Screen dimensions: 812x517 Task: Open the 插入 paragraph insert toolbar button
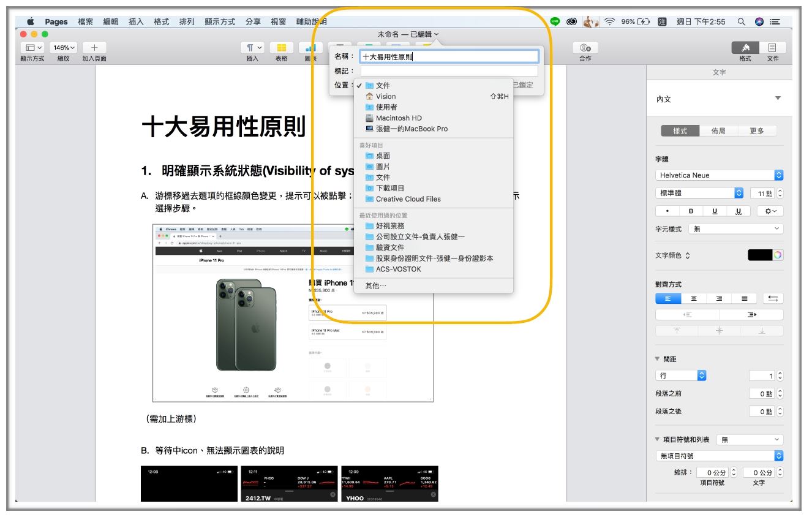[254, 48]
